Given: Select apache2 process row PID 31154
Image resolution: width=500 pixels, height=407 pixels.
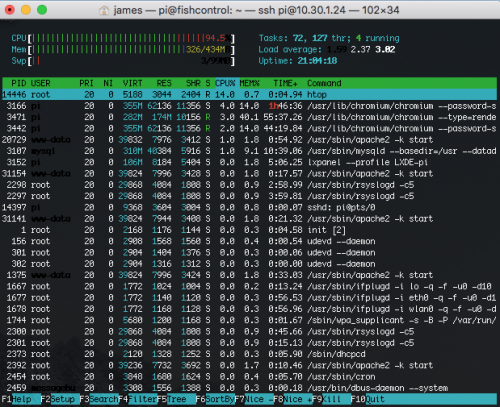Looking at the screenshot, I should pos(249,174).
